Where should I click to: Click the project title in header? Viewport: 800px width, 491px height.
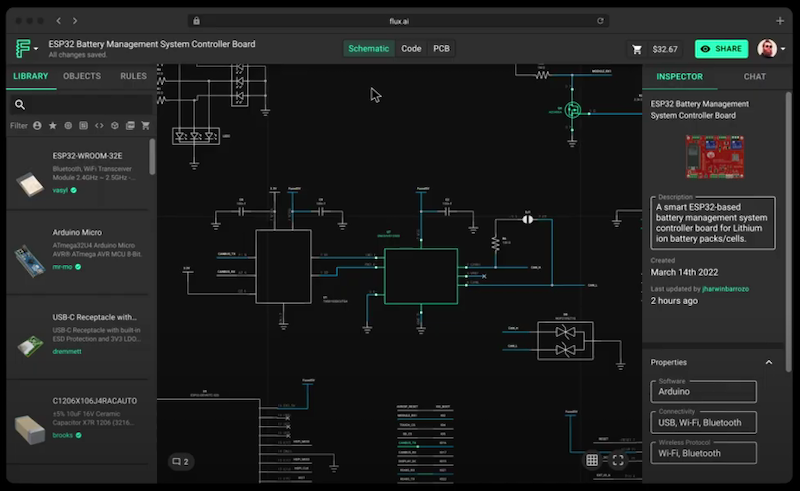pos(152,44)
